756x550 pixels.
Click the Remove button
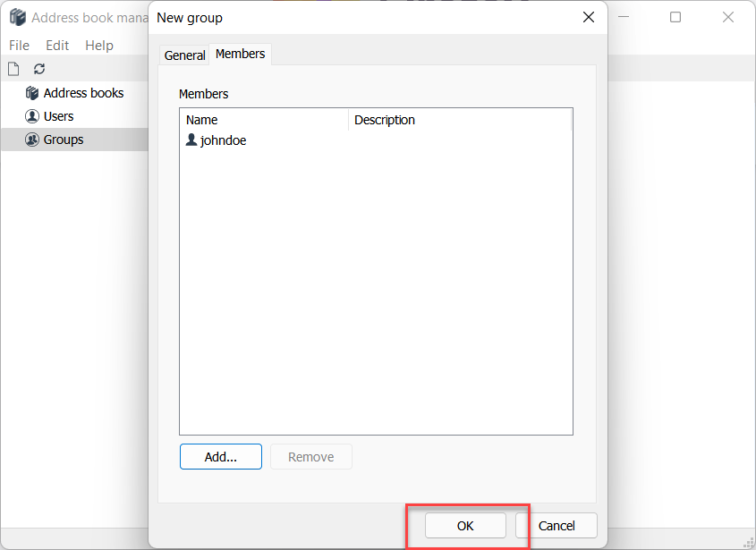[310, 457]
